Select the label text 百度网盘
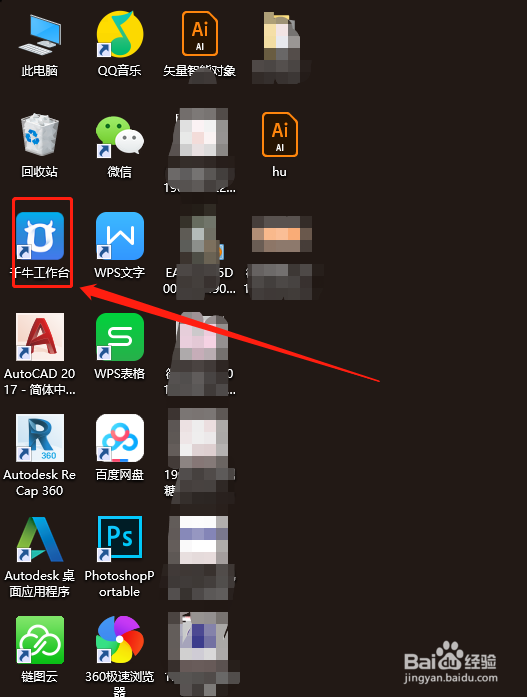The height and width of the screenshot is (697, 527). [120, 475]
